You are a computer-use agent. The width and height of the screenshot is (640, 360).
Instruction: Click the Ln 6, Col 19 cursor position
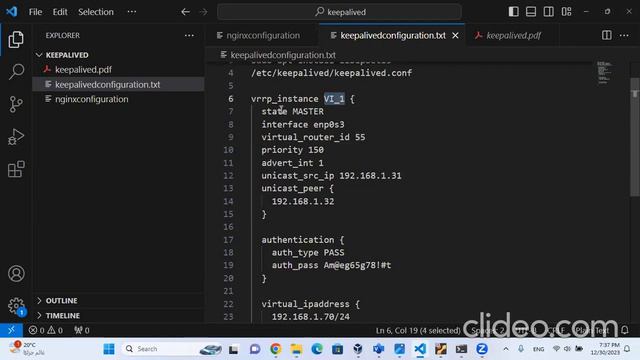[x=418, y=330]
